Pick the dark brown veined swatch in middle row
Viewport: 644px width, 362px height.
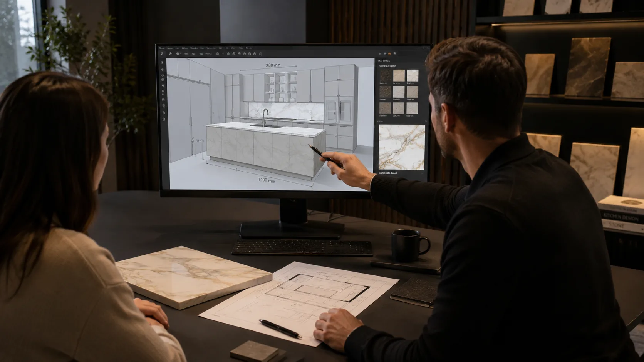click(385, 92)
